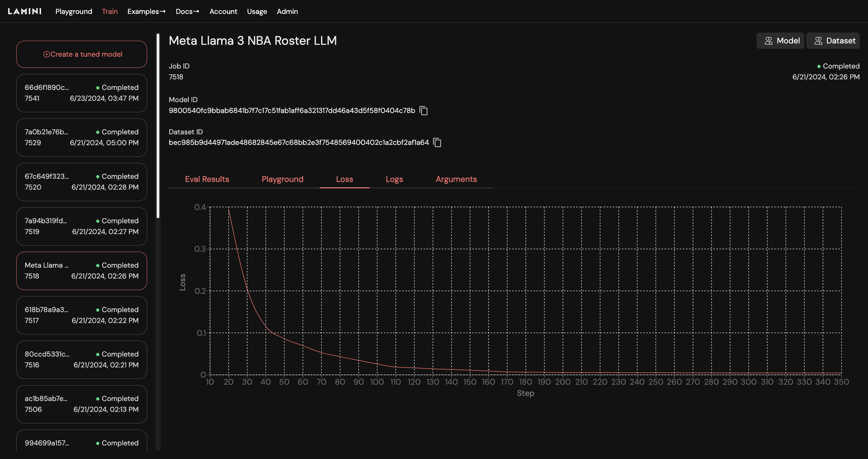Copy the Dataset ID to clipboard
This screenshot has height=459, width=868.
pyautogui.click(x=437, y=142)
